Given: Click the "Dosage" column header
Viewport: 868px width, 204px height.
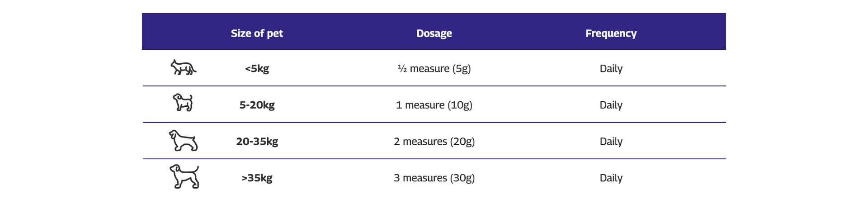Looking at the screenshot, I should coord(434,33).
